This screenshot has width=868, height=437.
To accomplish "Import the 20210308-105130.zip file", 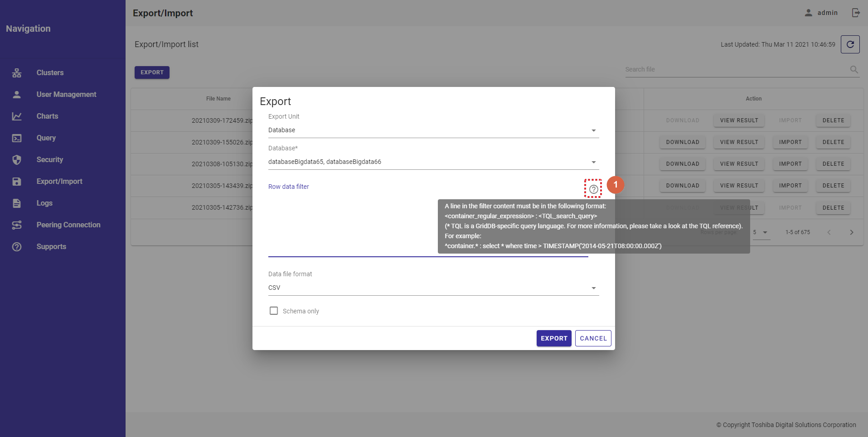I will (790, 164).
